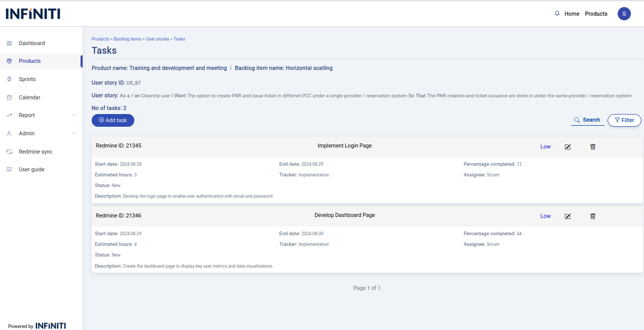Open the user avatar profile menu

point(624,14)
